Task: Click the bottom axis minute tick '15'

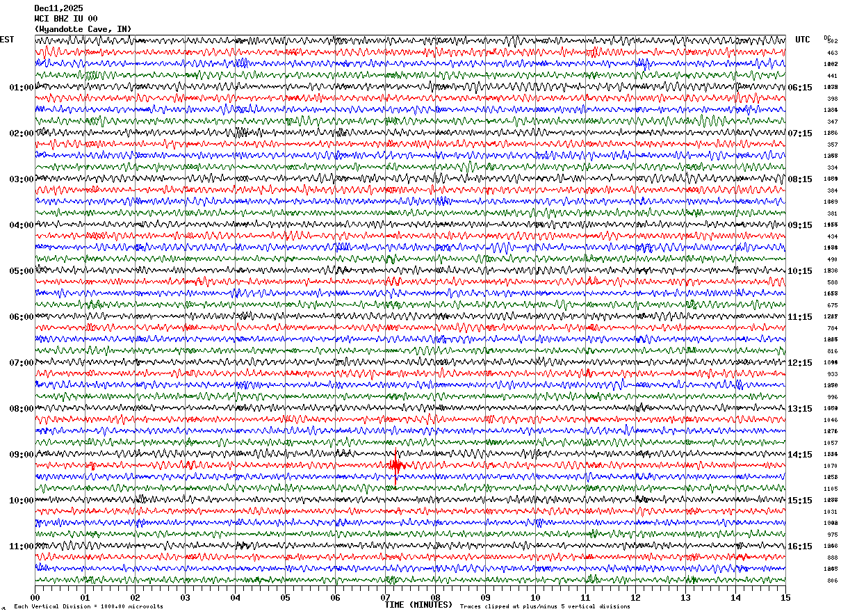Action: (x=785, y=597)
